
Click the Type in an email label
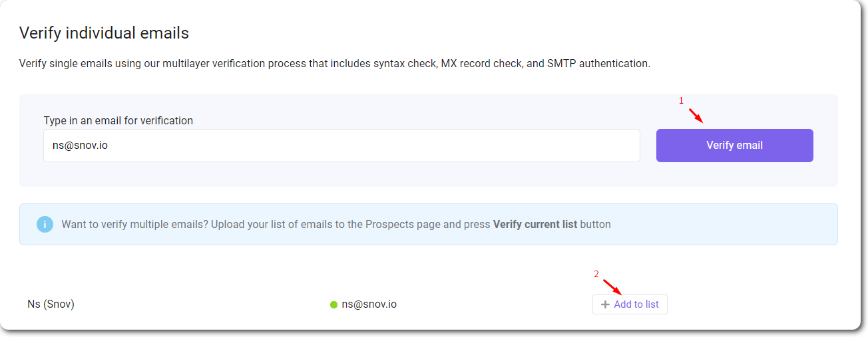pos(118,121)
